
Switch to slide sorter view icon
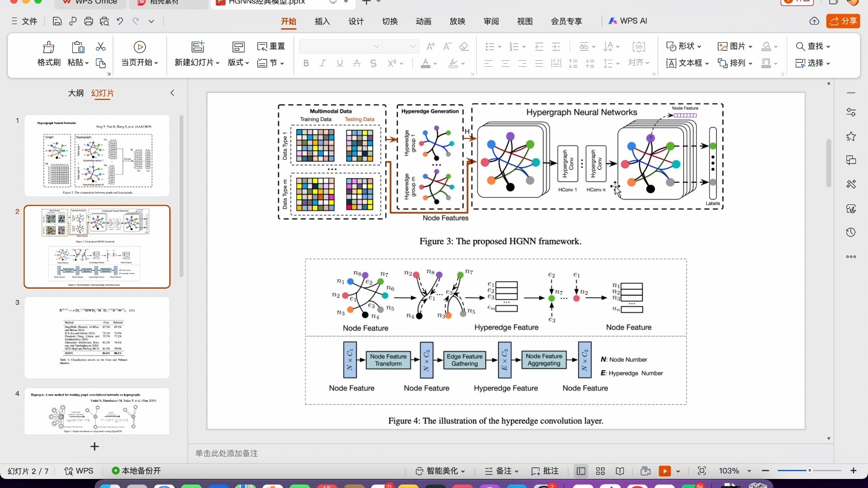click(600, 471)
